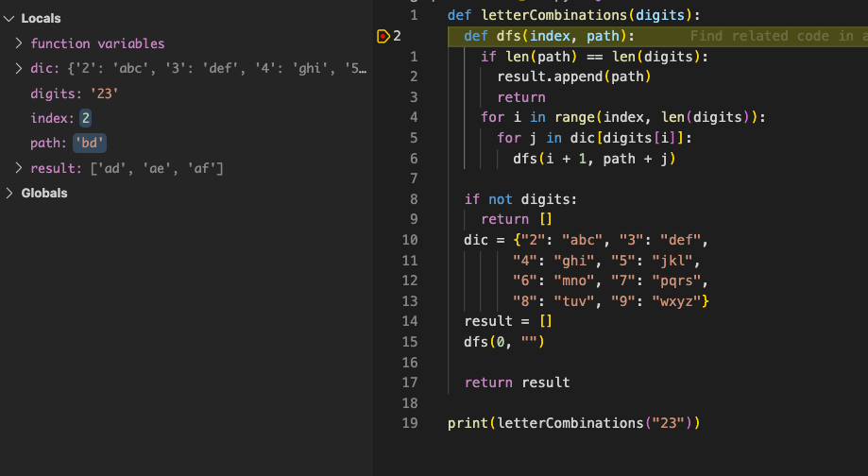
Task: Select the digits: '23' variable row
Action: click(75, 93)
